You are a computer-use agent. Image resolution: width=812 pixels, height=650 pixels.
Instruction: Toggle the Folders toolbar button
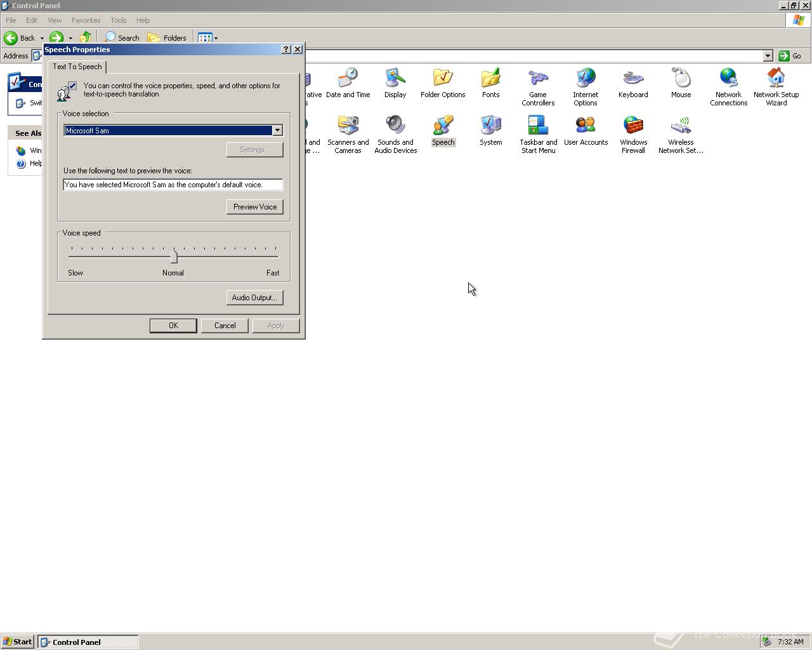tap(167, 38)
